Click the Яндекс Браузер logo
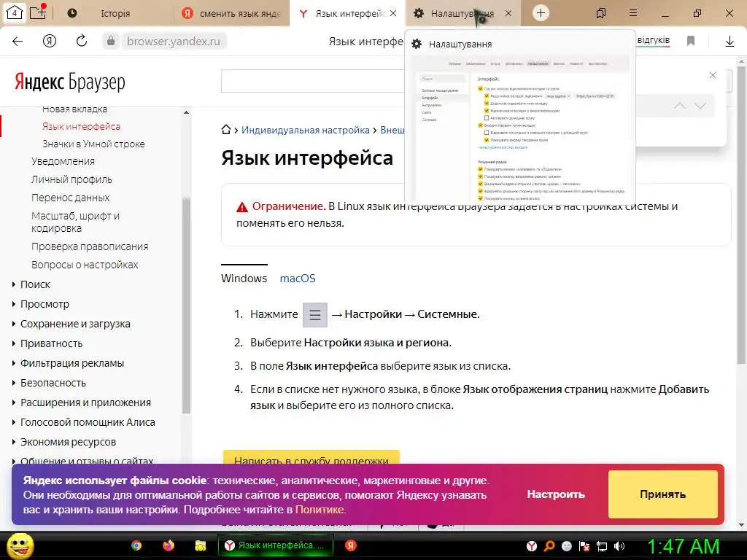747x560 pixels. (69, 82)
